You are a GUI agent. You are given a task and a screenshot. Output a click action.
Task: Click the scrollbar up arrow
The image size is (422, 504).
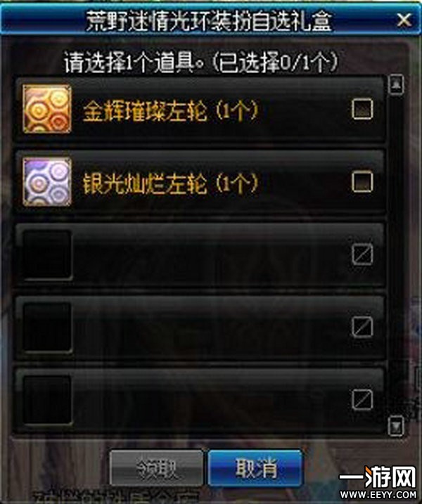coord(396,84)
